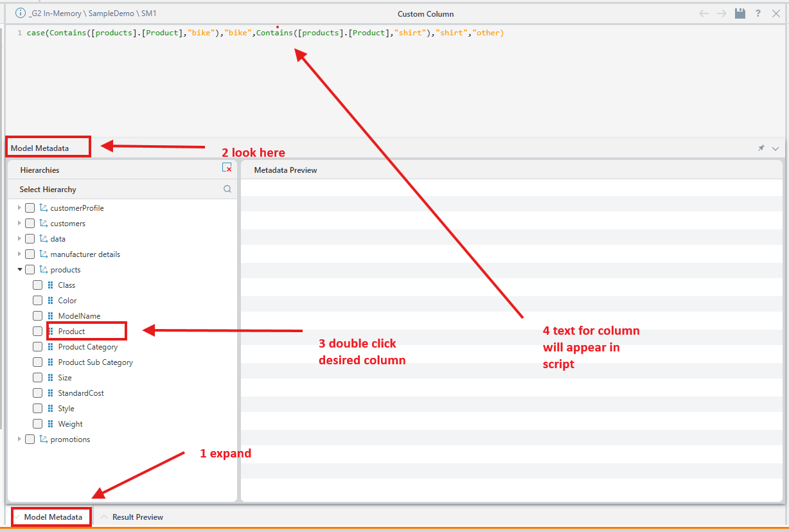Image resolution: width=789 pixels, height=532 pixels.
Task: Expand the data tree node
Action: pos(19,239)
